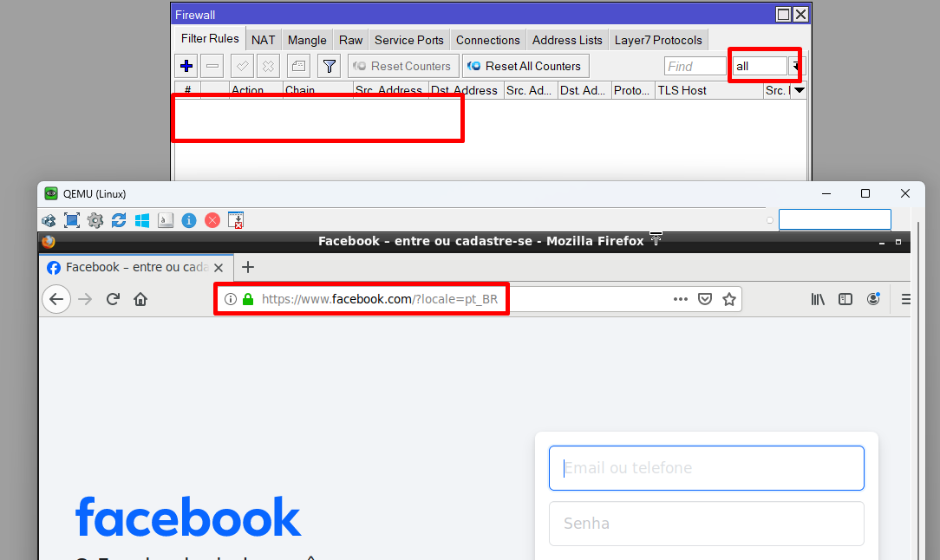Click the Reset All Counters button
The width and height of the screenshot is (940, 560).
(525, 66)
